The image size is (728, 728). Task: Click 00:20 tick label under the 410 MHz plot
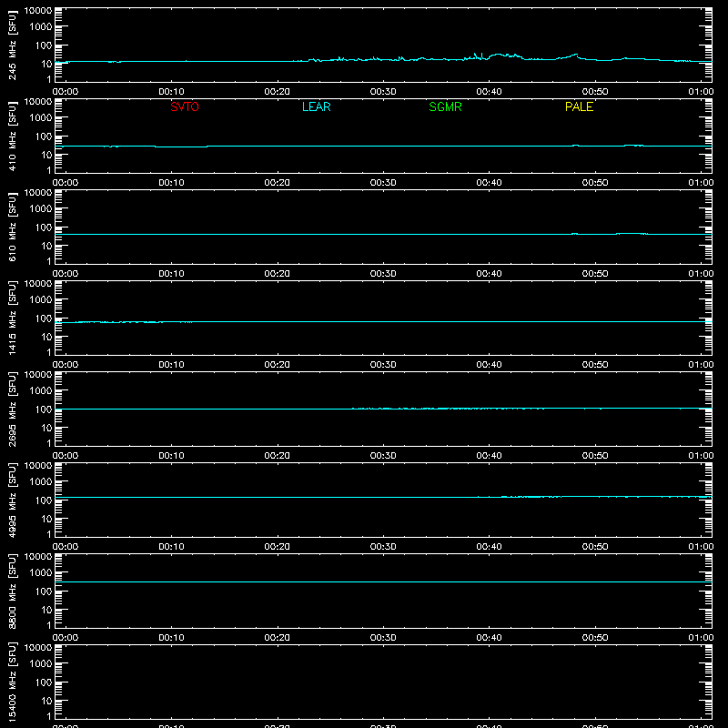point(278,183)
